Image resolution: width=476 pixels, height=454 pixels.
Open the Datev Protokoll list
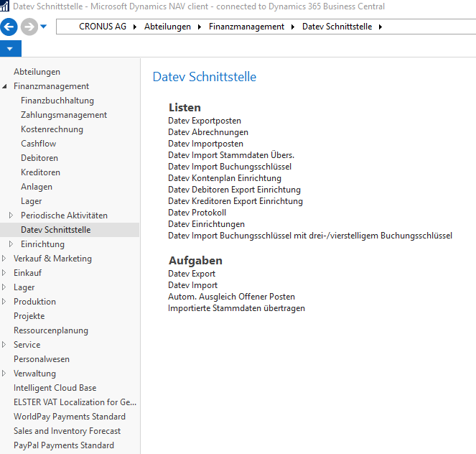(197, 213)
